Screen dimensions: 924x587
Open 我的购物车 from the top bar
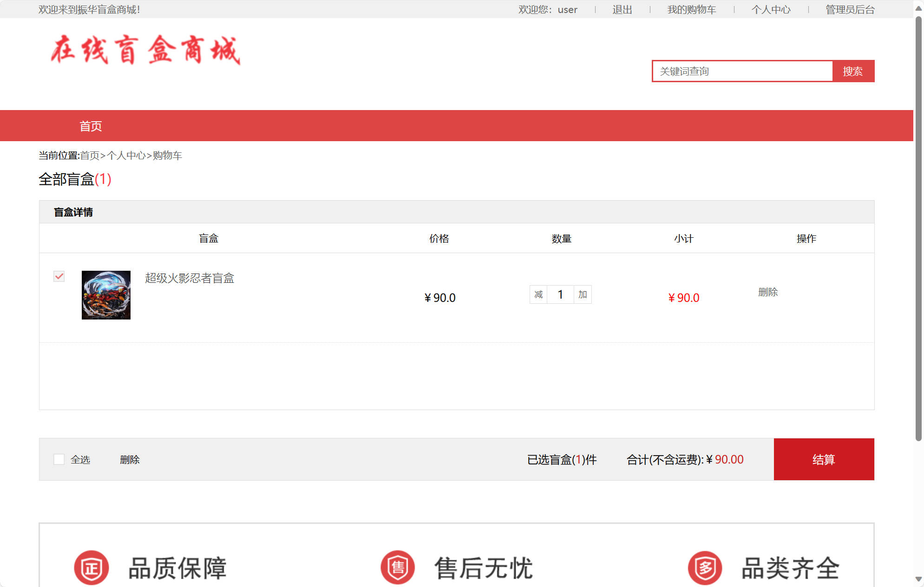(x=691, y=9)
